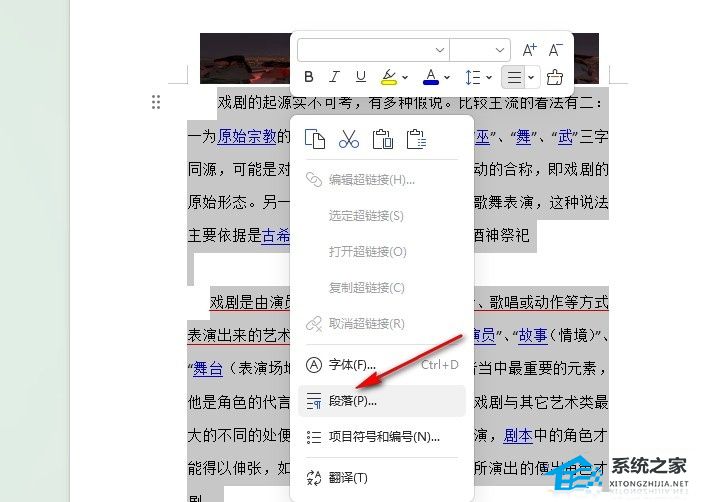Select 打开超链接(O) menu entry
This screenshot has width=704, height=502.
click(382, 252)
